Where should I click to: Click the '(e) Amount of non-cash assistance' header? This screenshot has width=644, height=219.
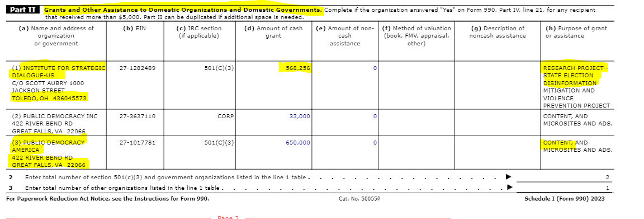(x=344, y=36)
